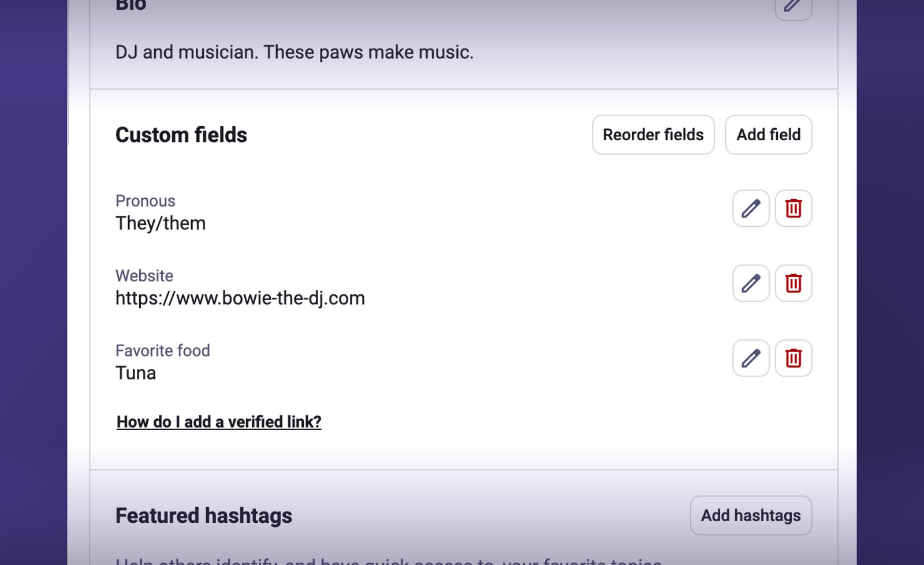Viewport: 924px width, 565px height.
Task: Click the Featured hashtags heading
Action: (x=204, y=515)
